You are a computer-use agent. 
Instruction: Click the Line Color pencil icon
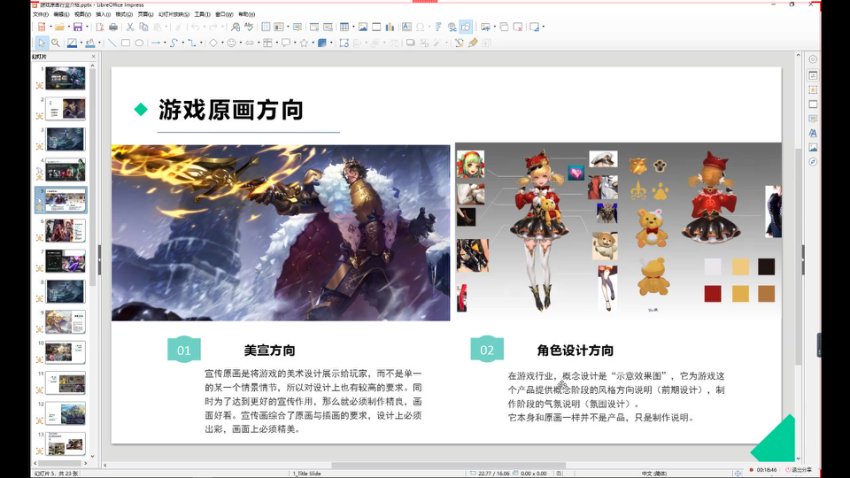pos(72,43)
